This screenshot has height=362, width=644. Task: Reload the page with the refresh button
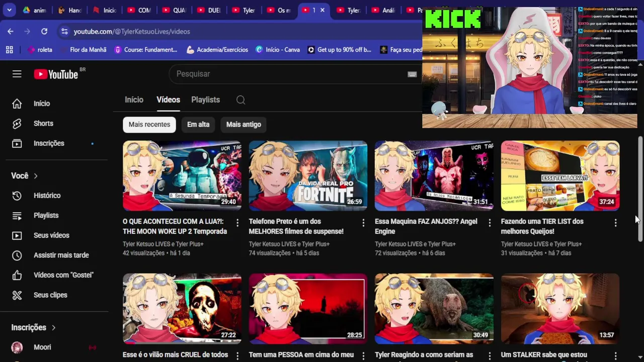44,31
